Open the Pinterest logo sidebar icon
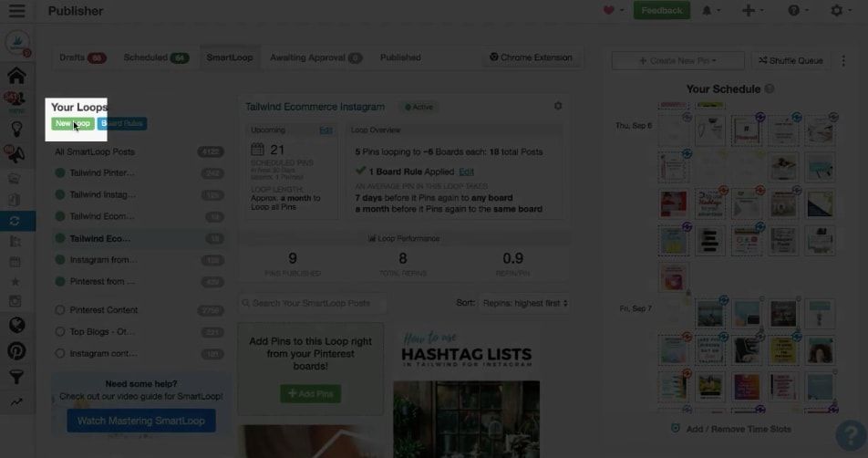The width and height of the screenshot is (868, 458). pyautogui.click(x=16, y=351)
